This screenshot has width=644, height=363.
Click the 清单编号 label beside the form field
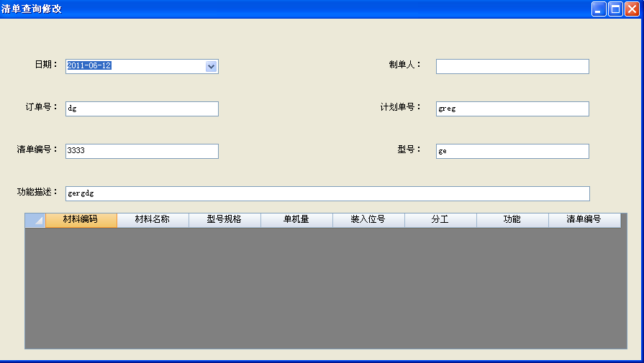pos(37,150)
